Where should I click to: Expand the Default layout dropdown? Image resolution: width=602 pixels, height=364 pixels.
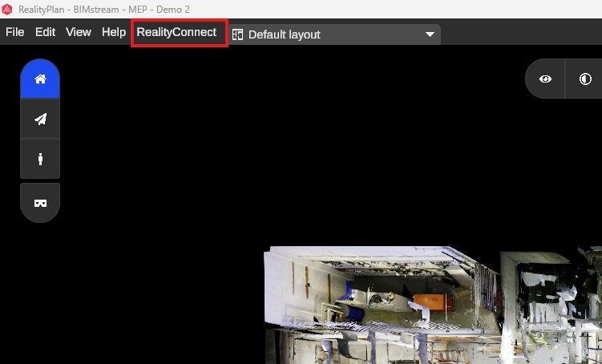click(430, 34)
